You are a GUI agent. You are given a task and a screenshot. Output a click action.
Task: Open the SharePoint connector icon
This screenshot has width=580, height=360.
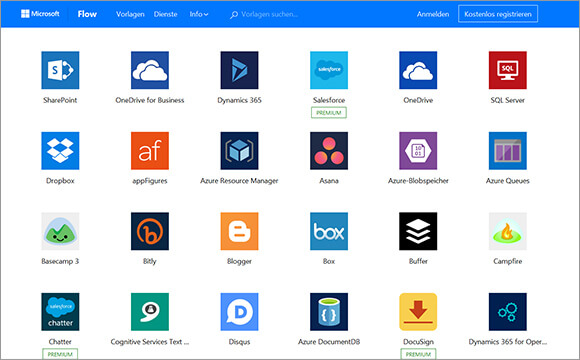point(60,70)
